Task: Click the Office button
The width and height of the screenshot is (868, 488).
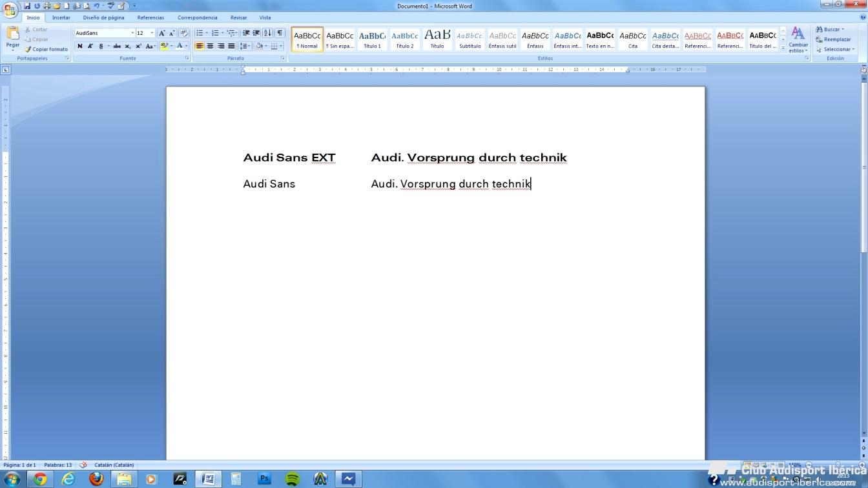Action: (x=10, y=11)
